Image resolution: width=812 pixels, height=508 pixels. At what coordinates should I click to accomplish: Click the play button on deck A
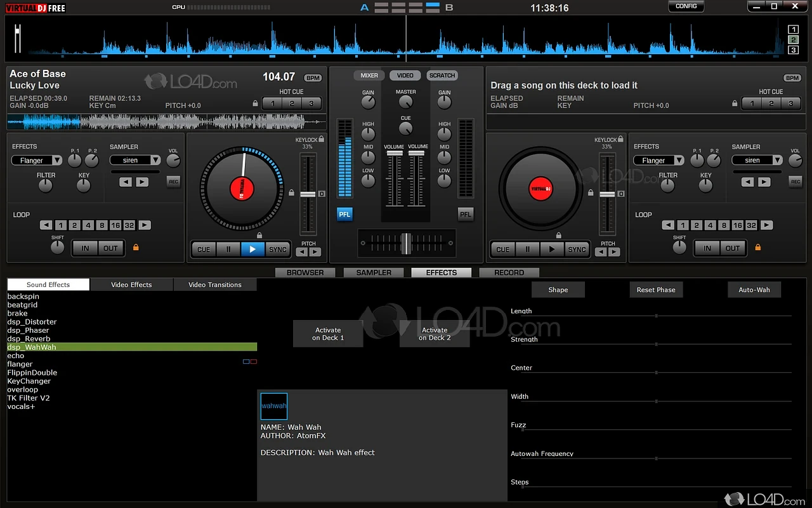pos(252,250)
